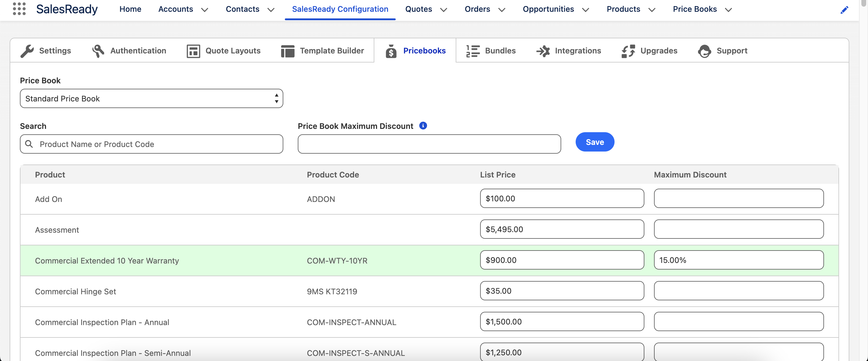Click the Support headset icon
The image size is (868, 361).
(x=704, y=51)
